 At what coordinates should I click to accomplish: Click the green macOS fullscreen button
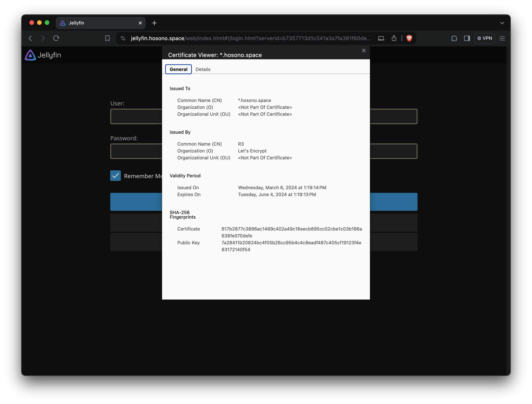(x=47, y=23)
